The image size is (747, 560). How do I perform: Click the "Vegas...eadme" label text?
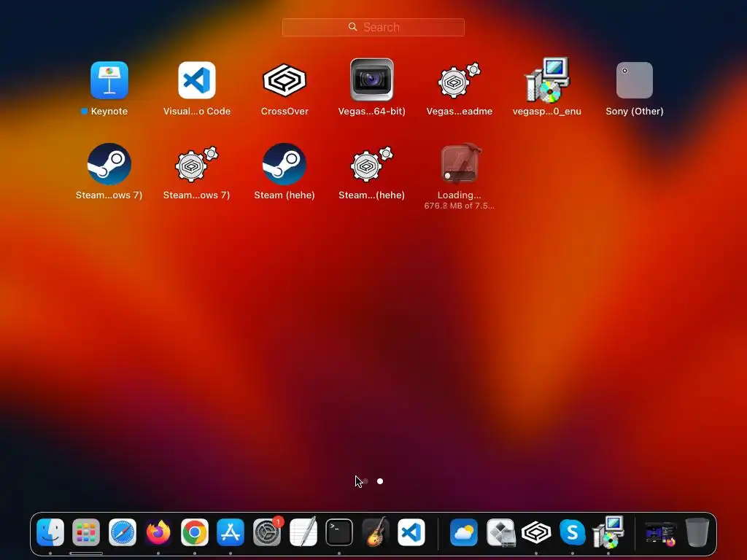coord(460,111)
